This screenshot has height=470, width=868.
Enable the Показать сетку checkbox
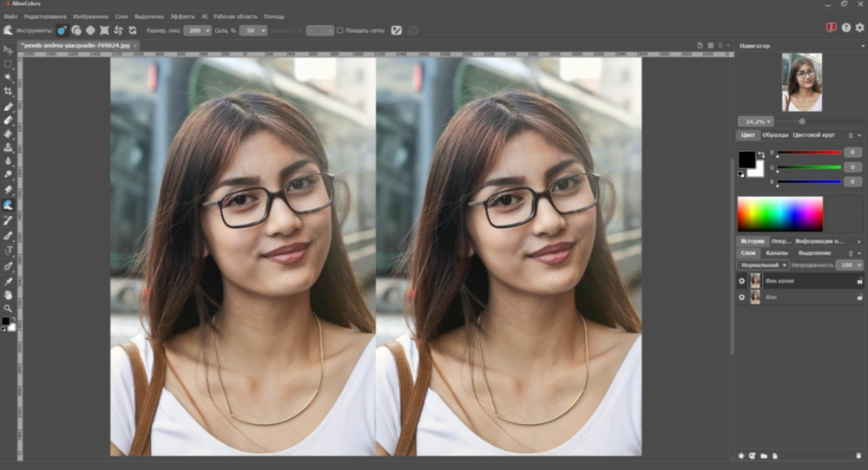point(340,30)
